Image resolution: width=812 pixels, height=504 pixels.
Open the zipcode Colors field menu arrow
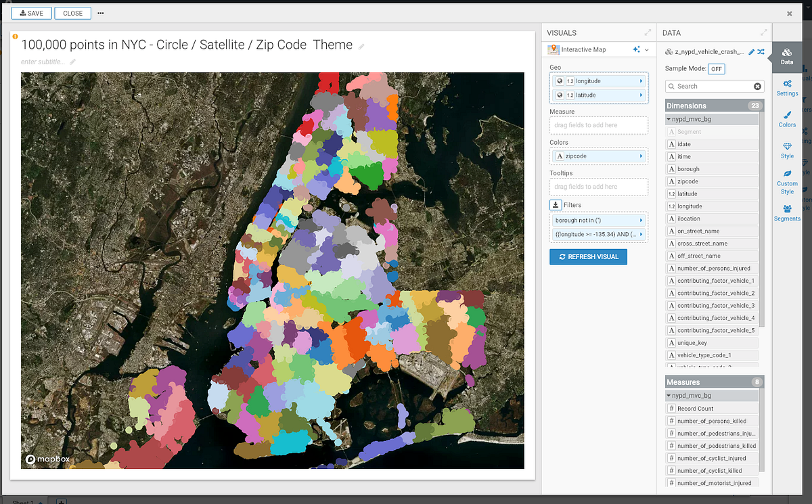click(x=641, y=156)
